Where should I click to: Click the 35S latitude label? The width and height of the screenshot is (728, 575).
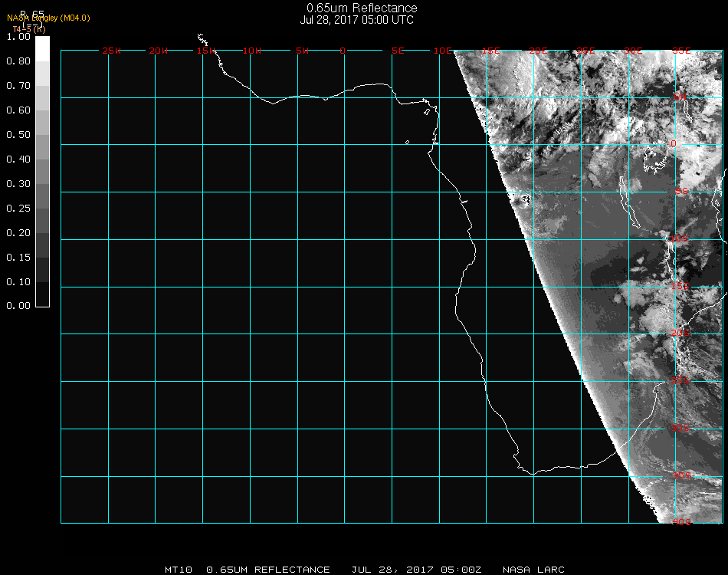point(682,475)
